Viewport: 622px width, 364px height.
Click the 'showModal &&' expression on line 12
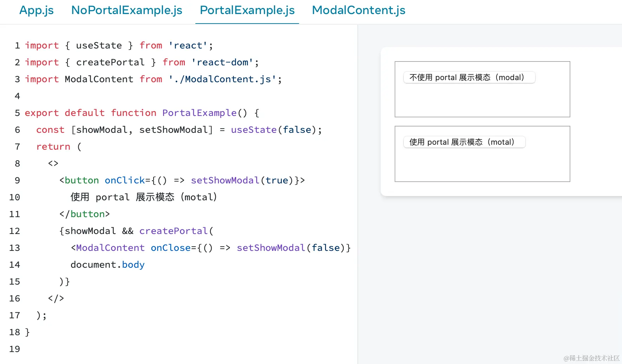tap(99, 231)
